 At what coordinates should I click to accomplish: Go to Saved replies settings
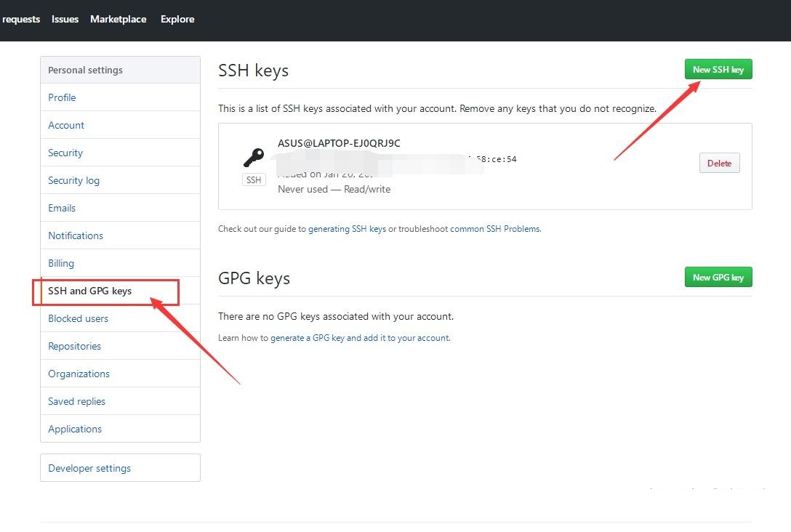click(x=76, y=401)
